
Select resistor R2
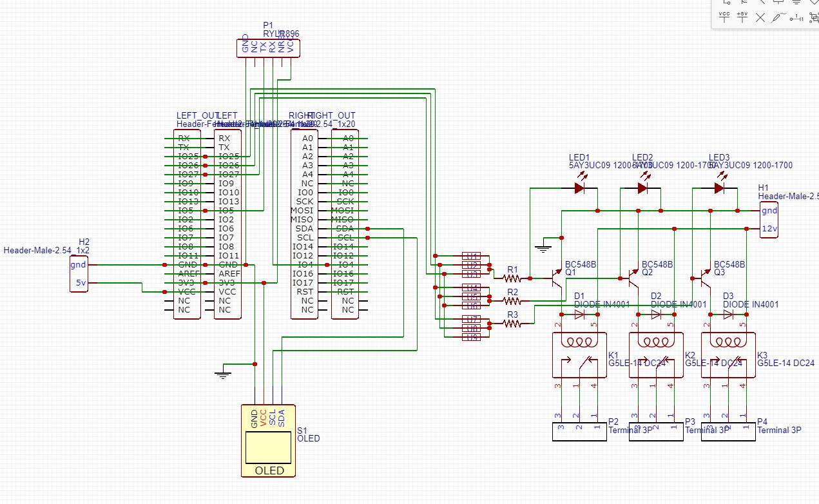512,301
